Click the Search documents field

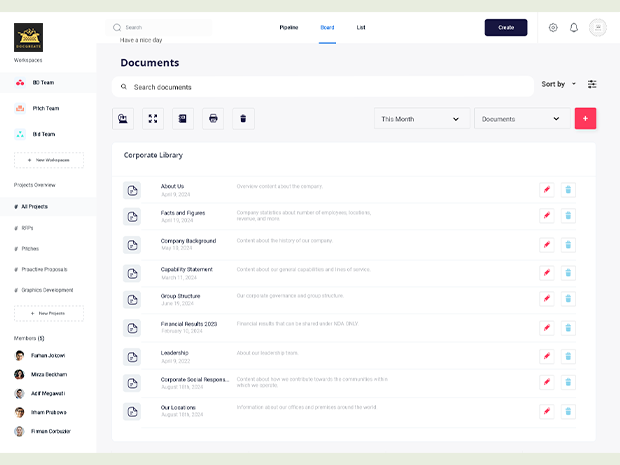click(x=323, y=87)
